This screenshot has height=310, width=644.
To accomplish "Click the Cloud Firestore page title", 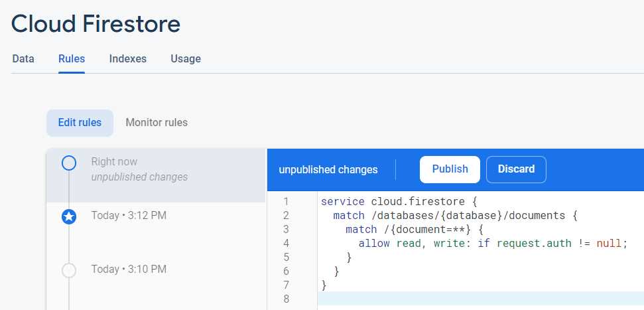I will pyautogui.click(x=96, y=23).
